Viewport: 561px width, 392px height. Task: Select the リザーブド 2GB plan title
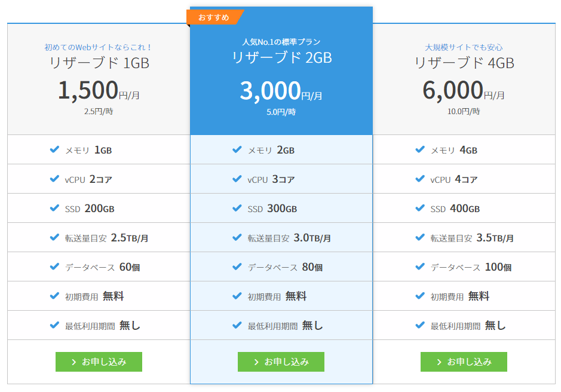pyautogui.click(x=281, y=58)
